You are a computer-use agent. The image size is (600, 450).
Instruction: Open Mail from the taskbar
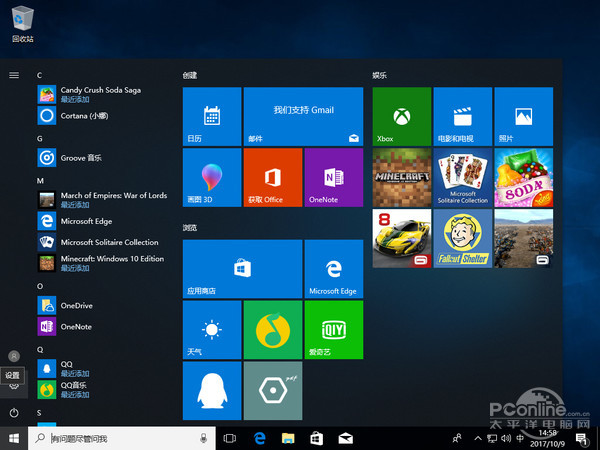(346, 439)
